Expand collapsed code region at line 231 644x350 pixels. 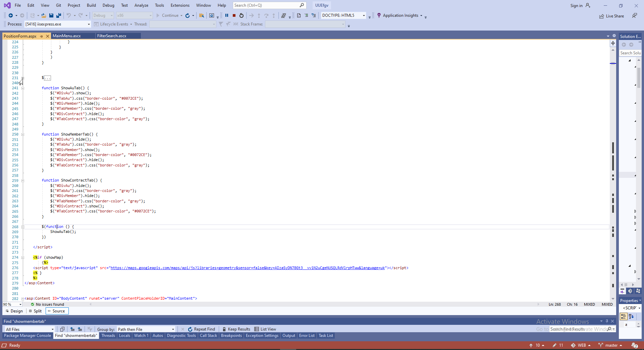point(23,78)
